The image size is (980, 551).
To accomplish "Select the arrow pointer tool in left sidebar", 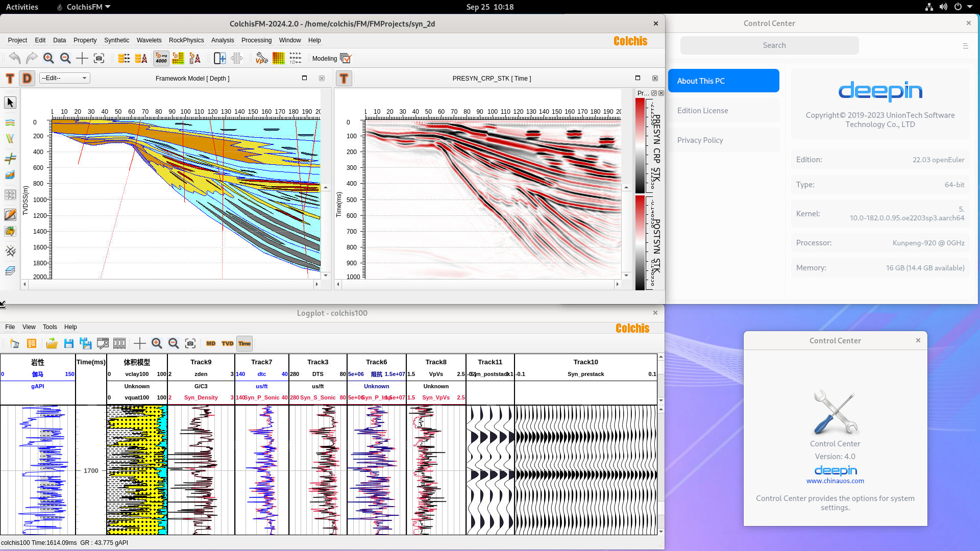I will [x=10, y=103].
